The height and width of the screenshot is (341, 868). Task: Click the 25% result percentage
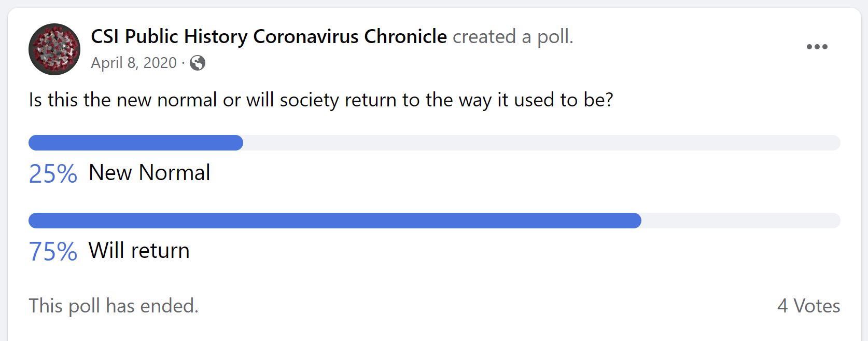53,173
